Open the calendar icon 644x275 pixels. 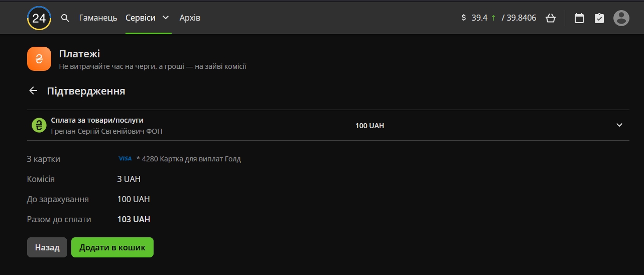coord(579,18)
